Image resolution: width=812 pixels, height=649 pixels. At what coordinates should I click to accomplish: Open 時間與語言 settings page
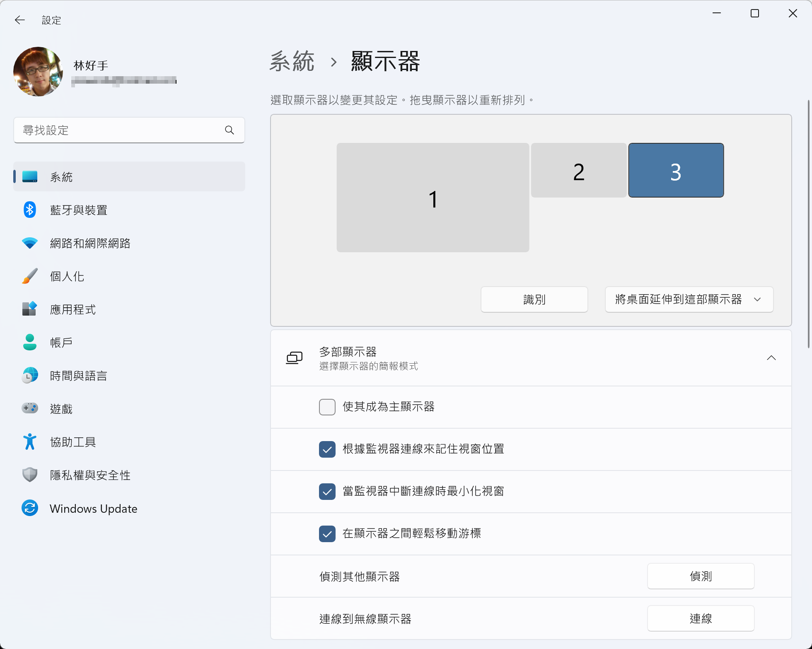click(78, 376)
